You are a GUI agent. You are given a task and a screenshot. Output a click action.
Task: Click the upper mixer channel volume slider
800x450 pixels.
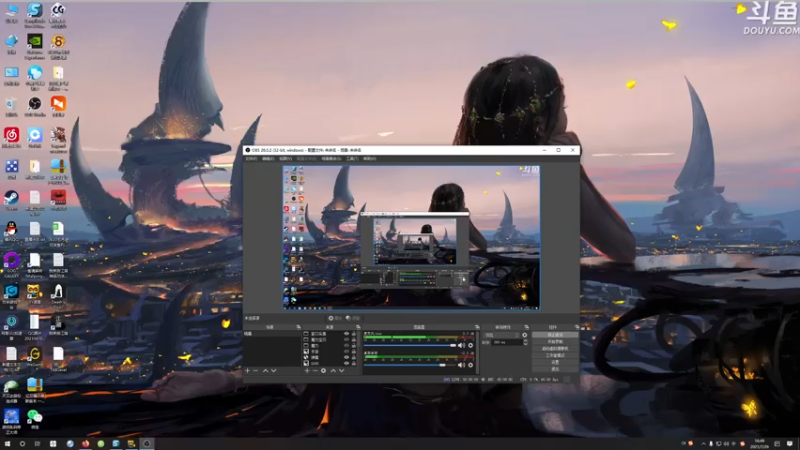pyautogui.click(x=410, y=345)
